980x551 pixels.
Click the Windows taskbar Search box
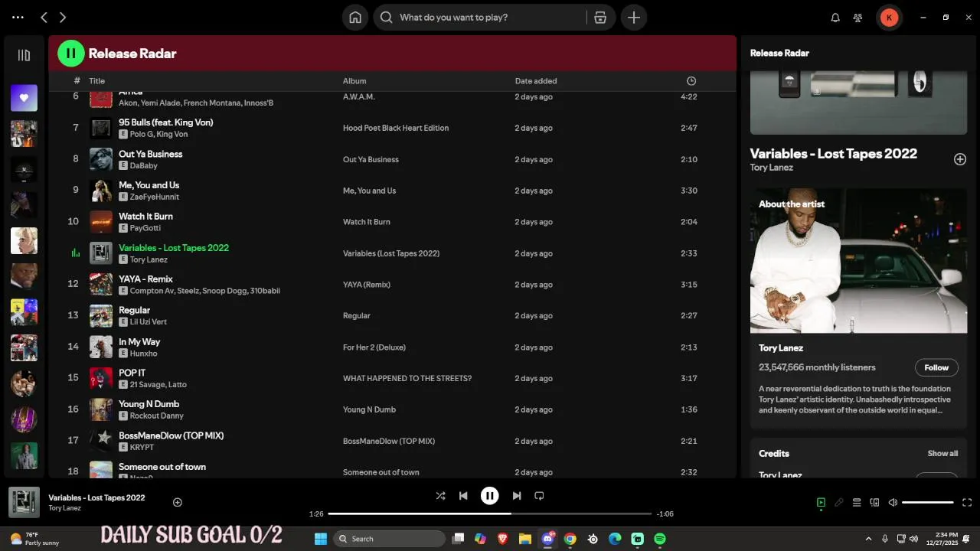390,539
